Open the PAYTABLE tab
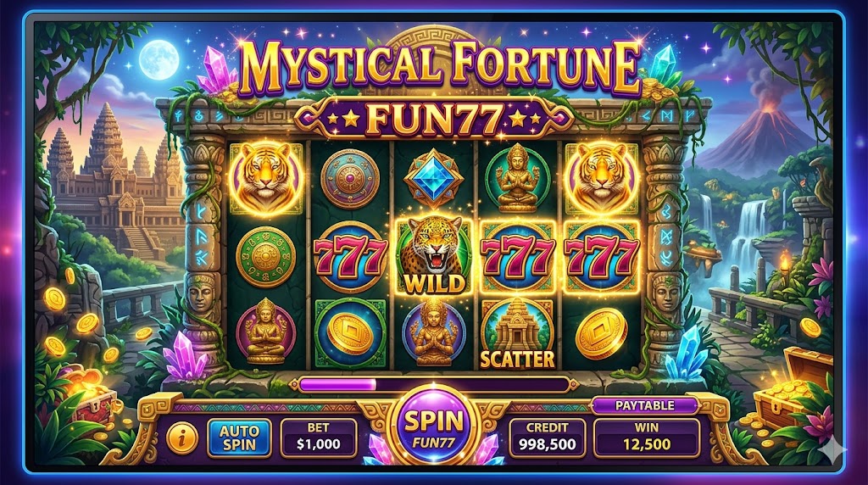The height and width of the screenshot is (485, 868). tap(645, 405)
